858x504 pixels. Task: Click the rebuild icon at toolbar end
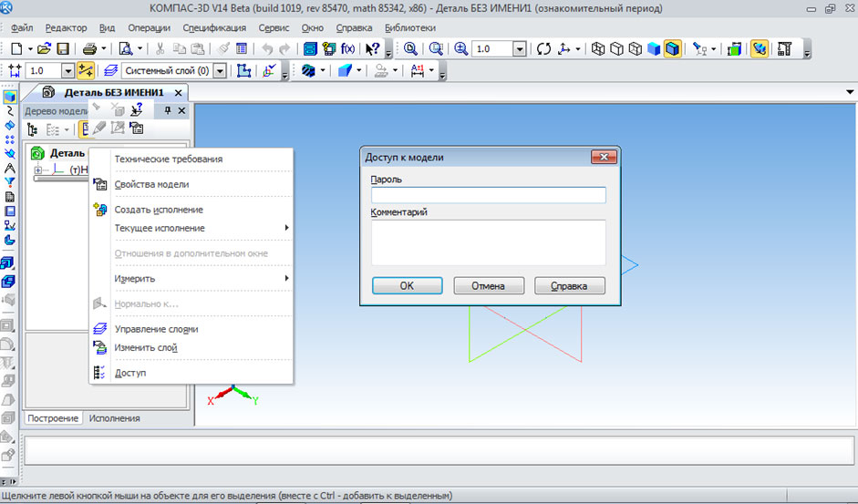tap(785, 48)
